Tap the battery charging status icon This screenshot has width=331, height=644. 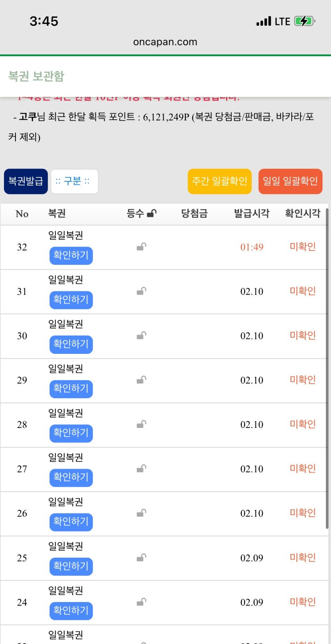pos(304,21)
